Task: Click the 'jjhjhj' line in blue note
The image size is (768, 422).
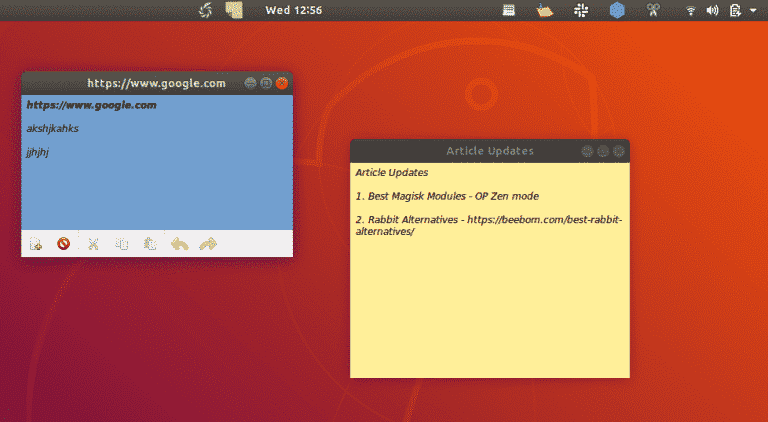Action: point(38,152)
